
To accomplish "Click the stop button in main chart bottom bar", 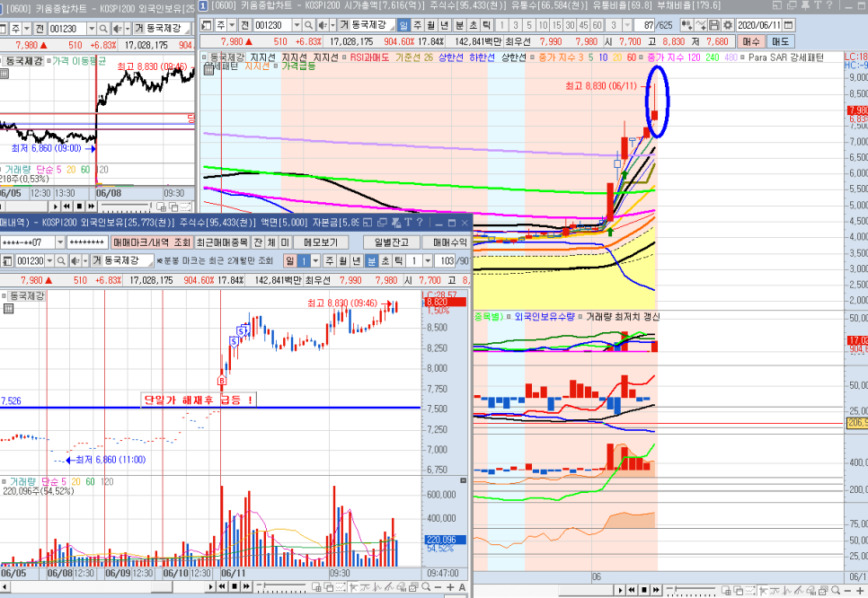I will (x=643, y=590).
